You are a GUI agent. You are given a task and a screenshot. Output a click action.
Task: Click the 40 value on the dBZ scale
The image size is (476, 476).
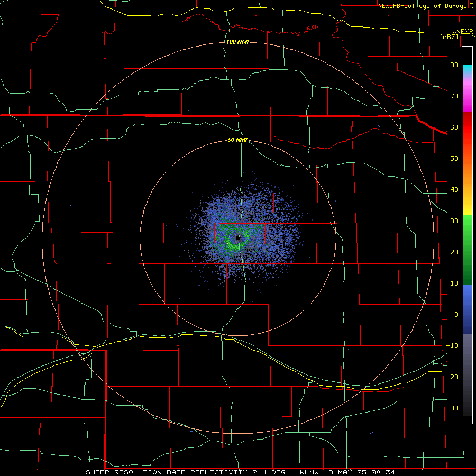click(x=454, y=190)
